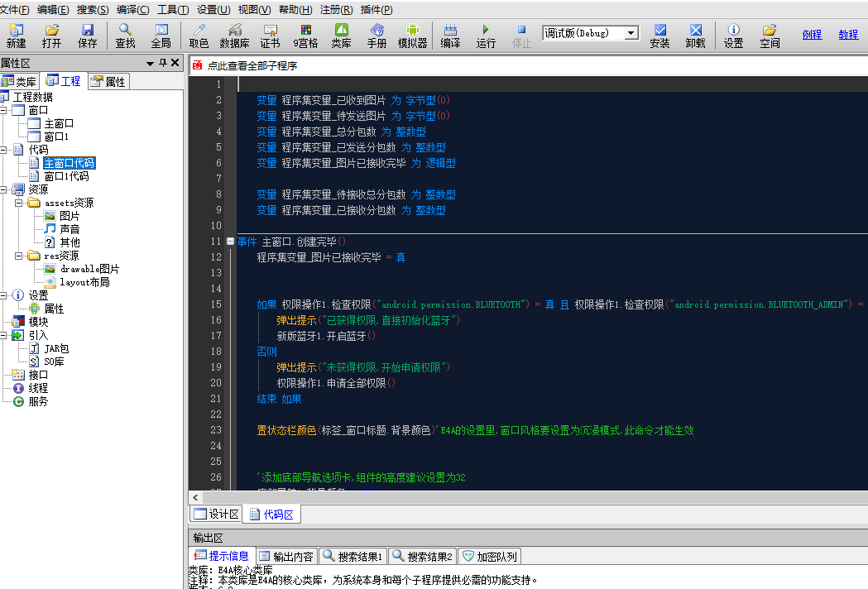868x589 pixels.
Task: Switch to the 类库 panel tab
Action: (x=19, y=81)
